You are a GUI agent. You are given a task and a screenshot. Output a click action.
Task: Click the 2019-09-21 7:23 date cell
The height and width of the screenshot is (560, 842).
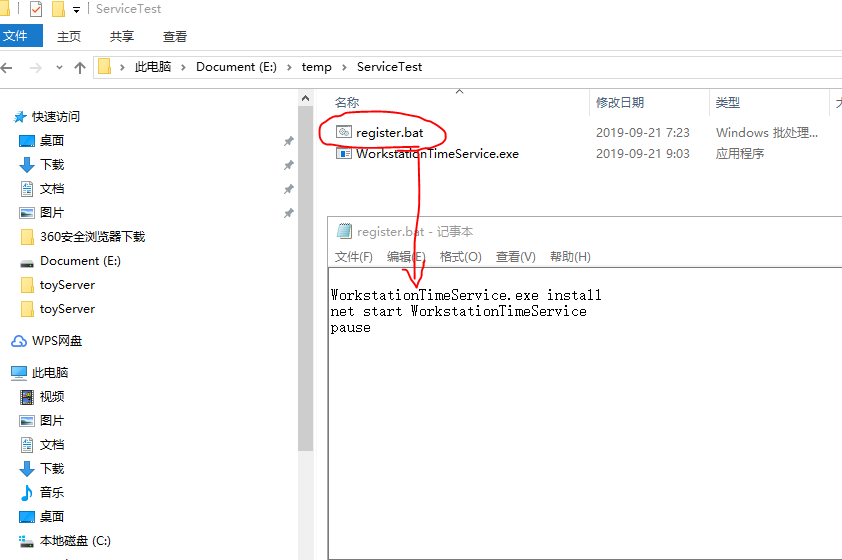coord(642,133)
